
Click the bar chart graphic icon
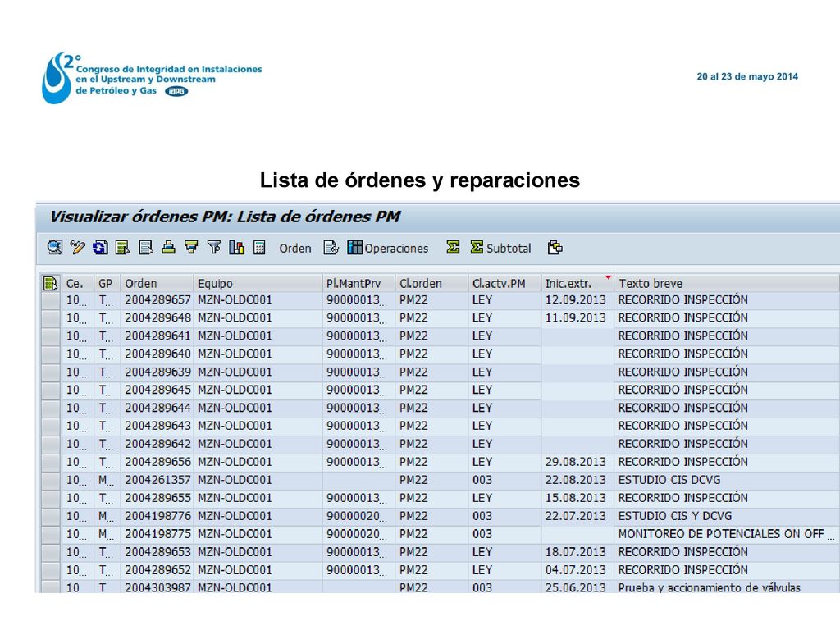pos(237,248)
